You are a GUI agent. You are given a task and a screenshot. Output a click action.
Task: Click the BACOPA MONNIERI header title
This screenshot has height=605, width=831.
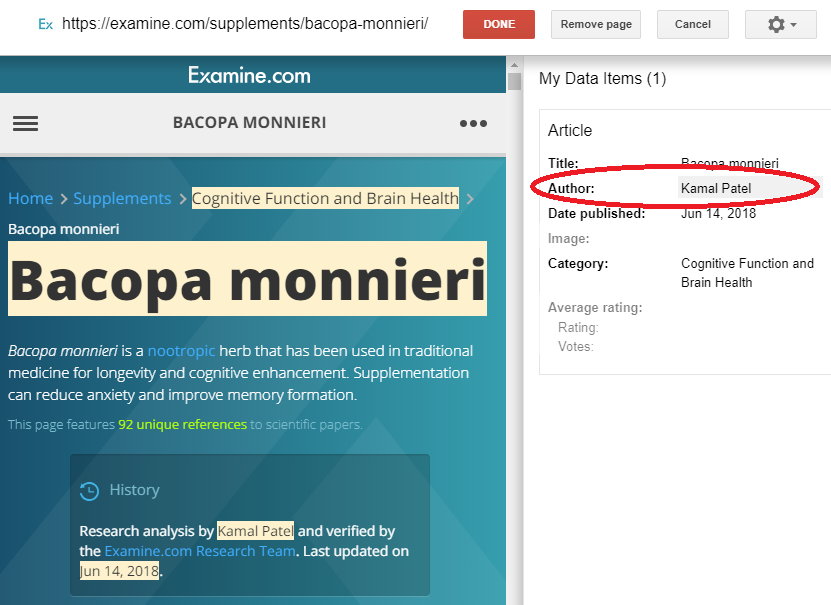(250, 122)
